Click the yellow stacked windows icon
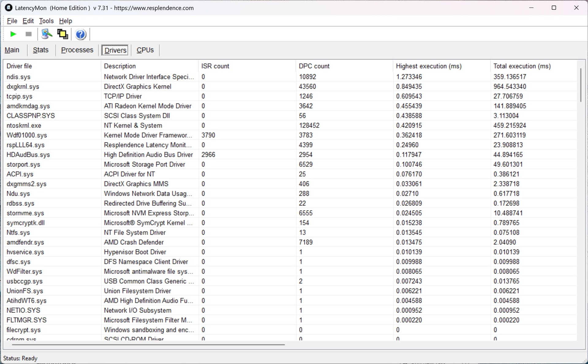 [63, 34]
